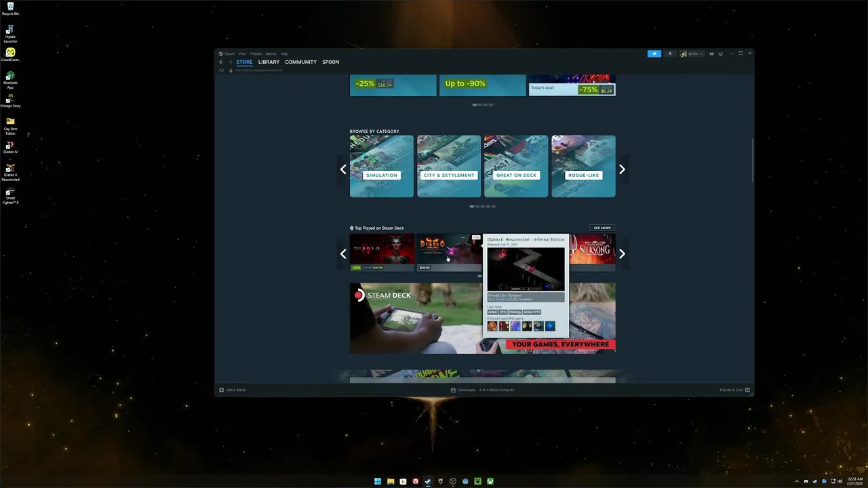Open the Diablo IV game capsule

point(382,252)
